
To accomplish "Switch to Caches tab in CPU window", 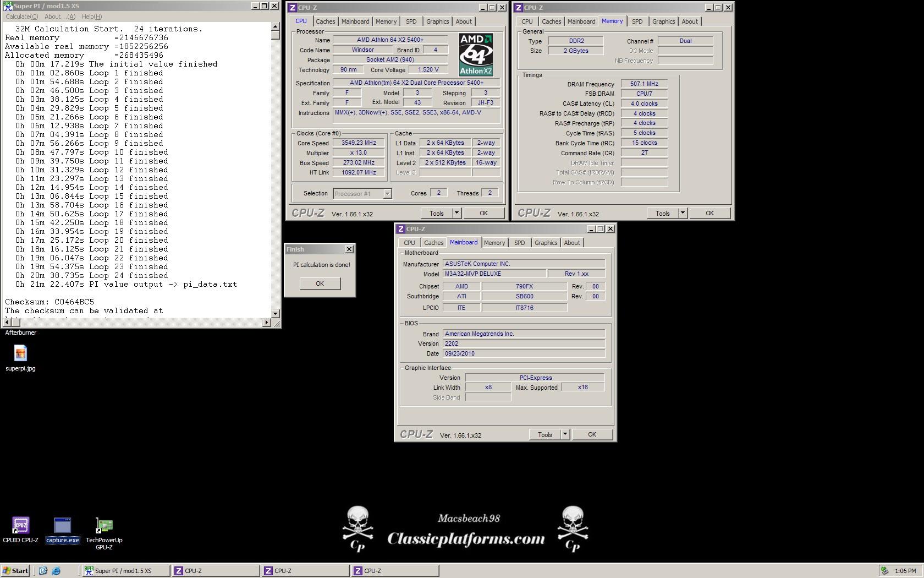I will 325,21.
